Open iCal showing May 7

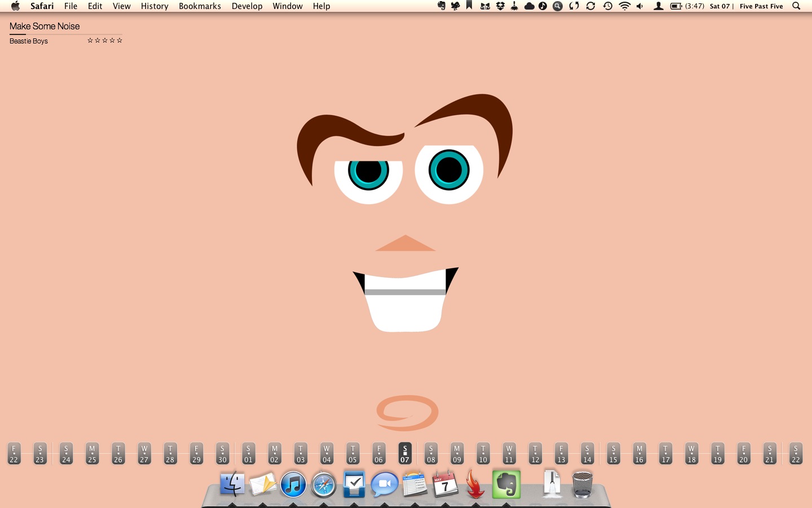click(445, 484)
